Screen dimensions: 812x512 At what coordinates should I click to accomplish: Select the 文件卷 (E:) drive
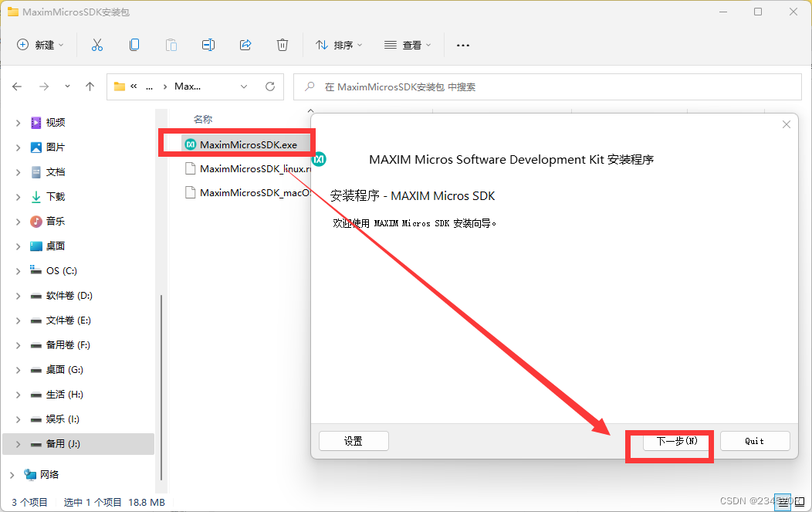click(x=69, y=320)
